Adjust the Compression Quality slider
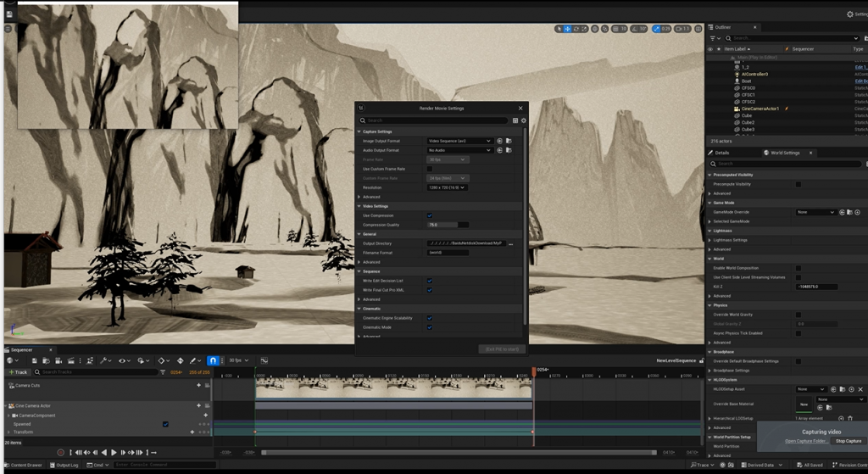868x474 pixels. pos(448,225)
